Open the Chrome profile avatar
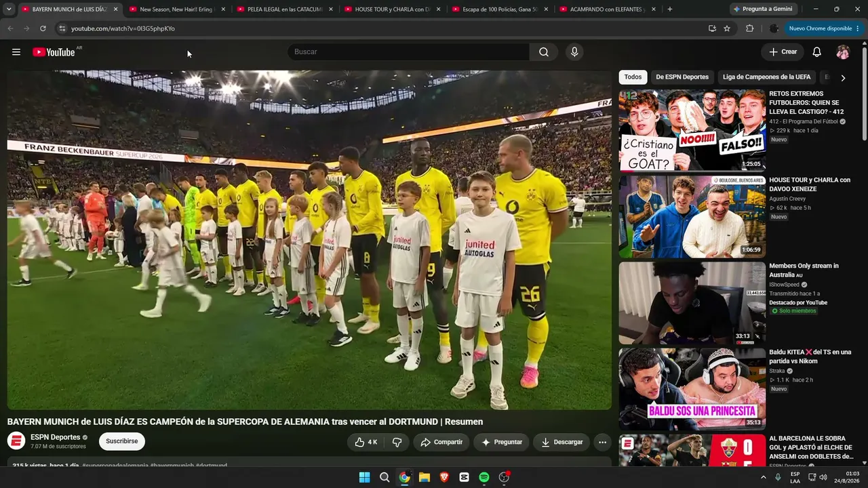 [774, 28]
